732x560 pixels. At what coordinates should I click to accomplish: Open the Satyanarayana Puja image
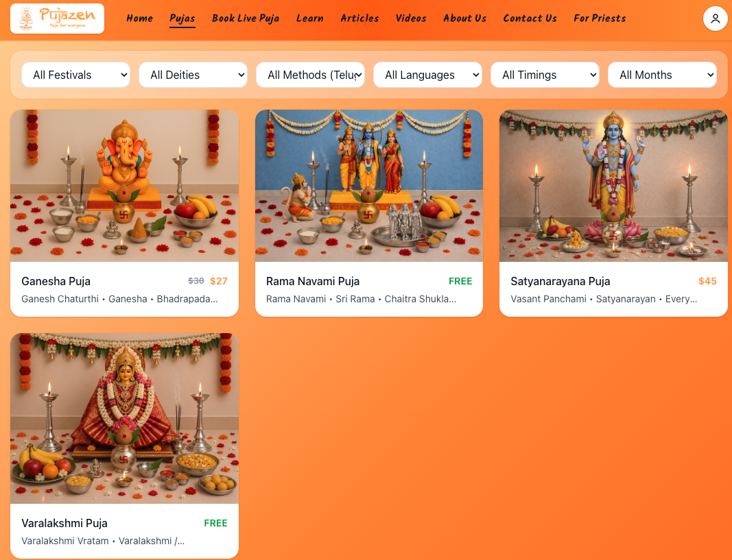(613, 186)
